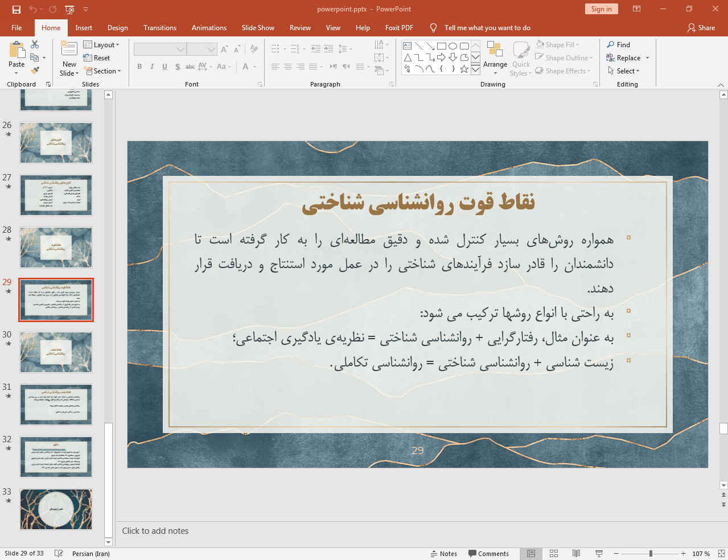Open the Animations tab

pyautogui.click(x=209, y=27)
